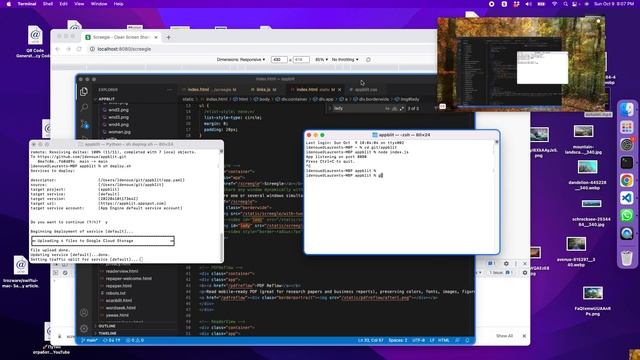Collapse the APPBLIT folder in Explorer

pos(106,99)
